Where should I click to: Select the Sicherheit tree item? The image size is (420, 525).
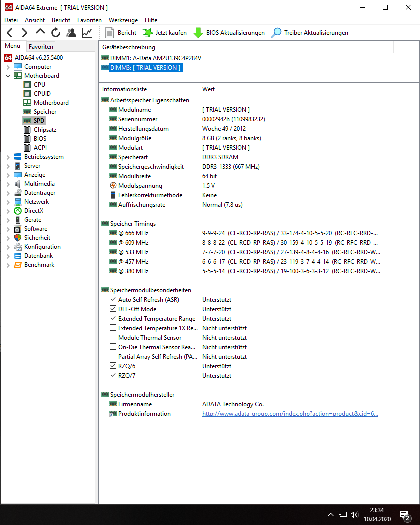click(x=37, y=238)
